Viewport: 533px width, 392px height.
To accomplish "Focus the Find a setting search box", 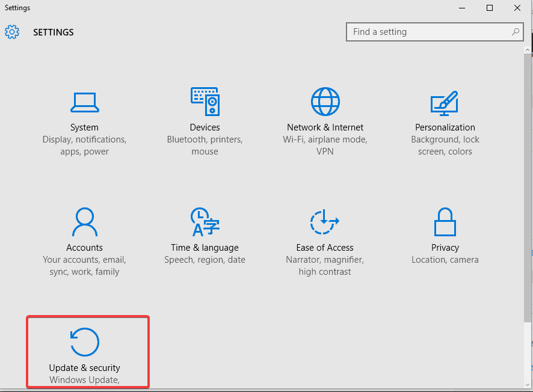I will (x=434, y=32).
